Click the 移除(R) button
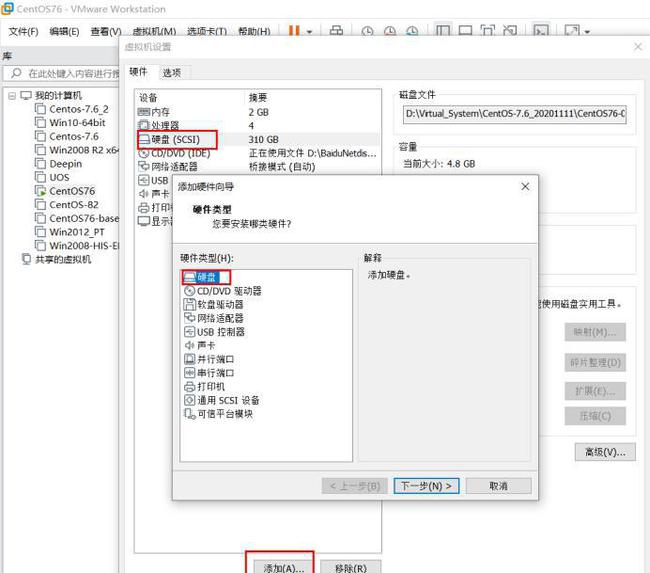This screenshot has height=573, width=650. 351,567
